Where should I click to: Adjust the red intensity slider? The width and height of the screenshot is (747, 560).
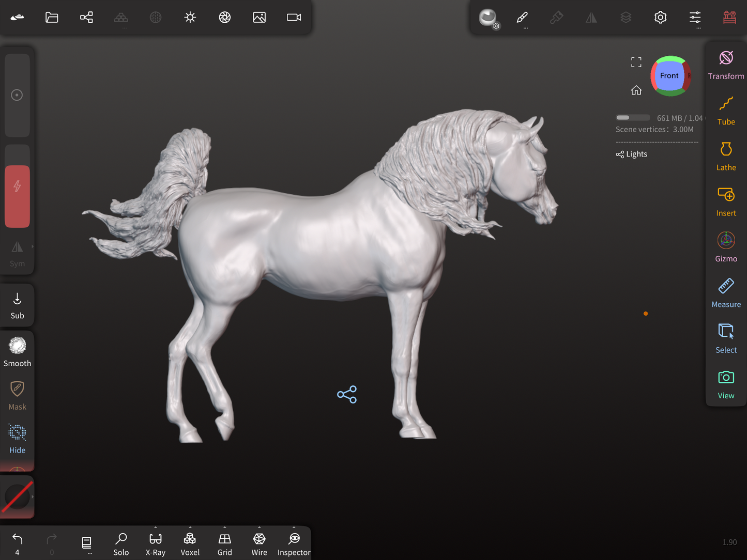(17, 196)
